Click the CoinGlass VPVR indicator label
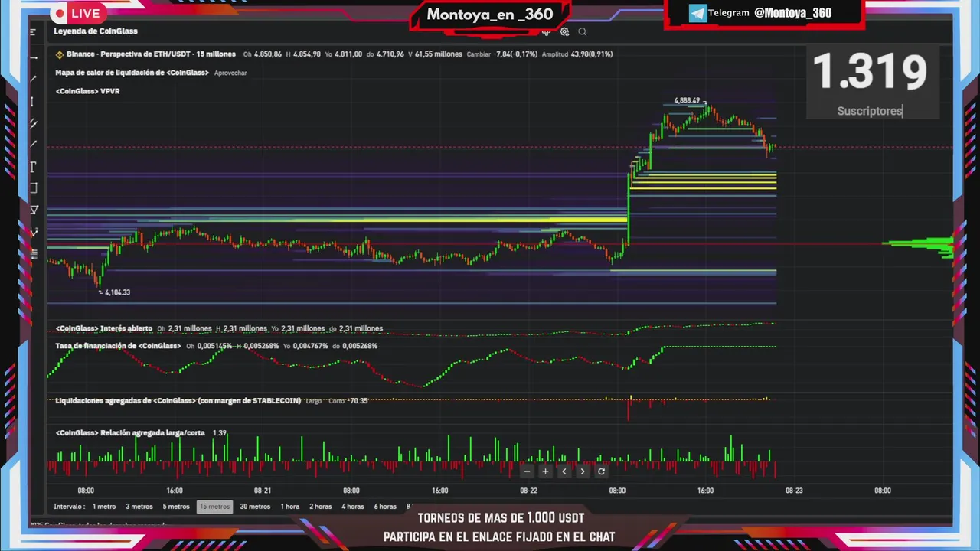The image size is (980, 551). point(87,91)
